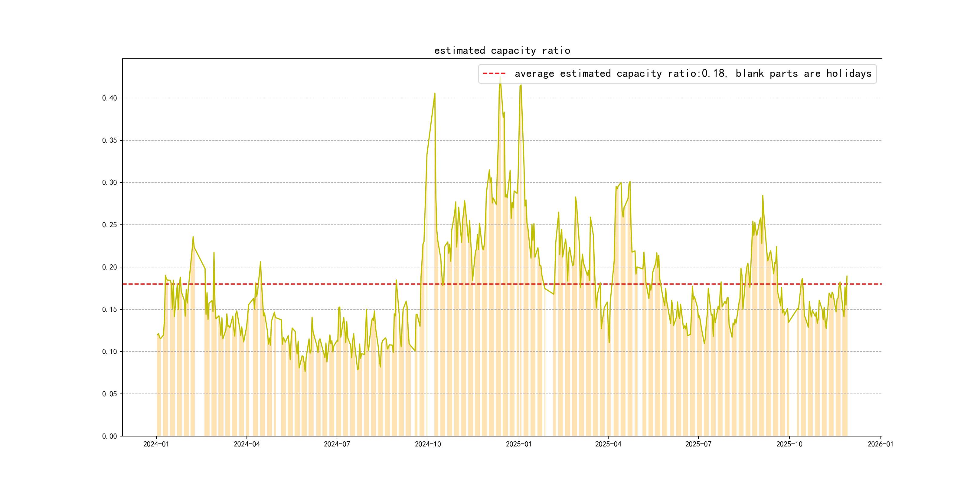Click the 2024-04 x-axis date label

click(x=247, y=444)
